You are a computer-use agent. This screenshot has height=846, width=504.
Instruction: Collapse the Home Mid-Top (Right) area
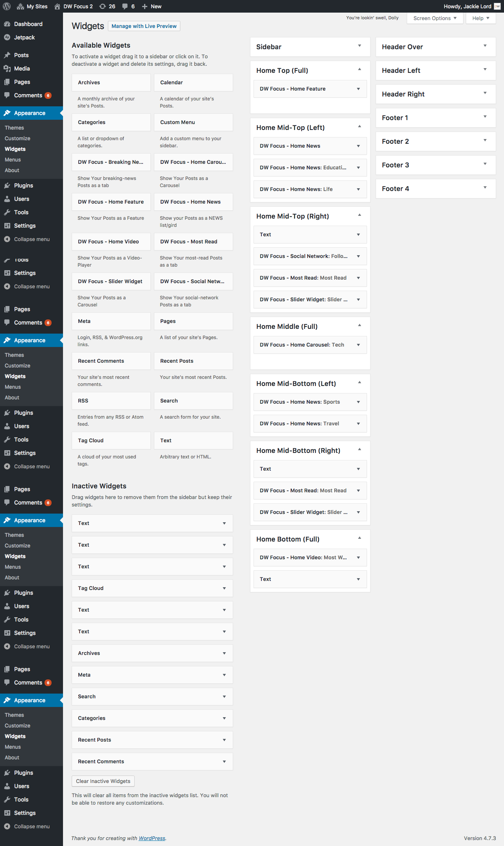(x=359, y=215)
